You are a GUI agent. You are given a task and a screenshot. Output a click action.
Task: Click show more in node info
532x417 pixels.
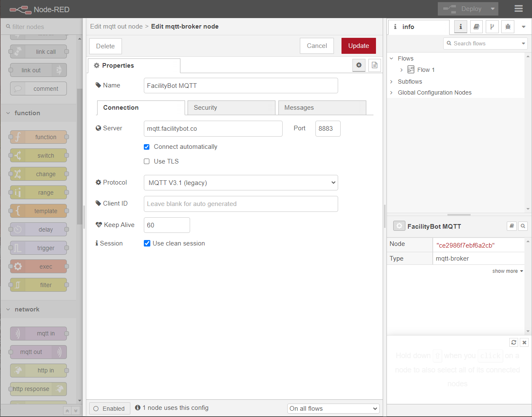tap(508, 271)
